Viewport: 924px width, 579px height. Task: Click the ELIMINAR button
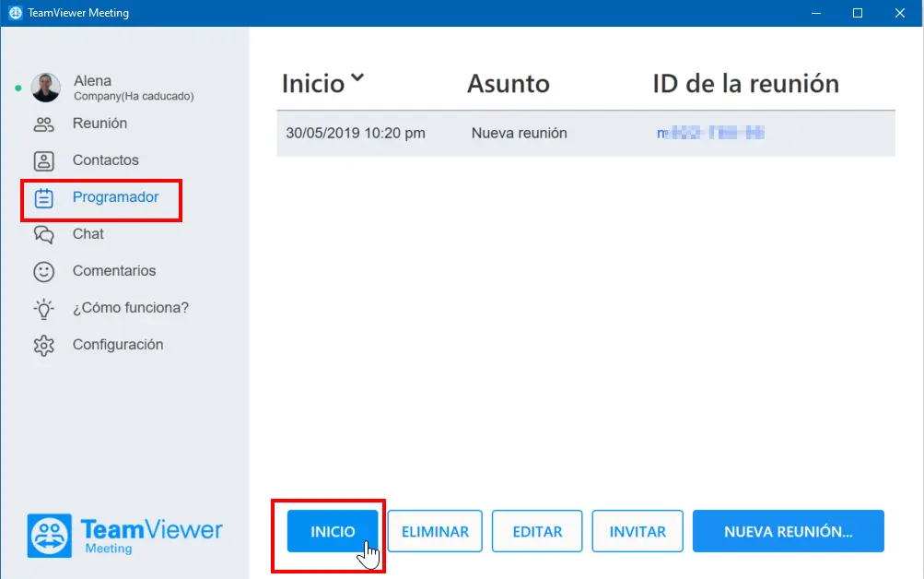435,531
